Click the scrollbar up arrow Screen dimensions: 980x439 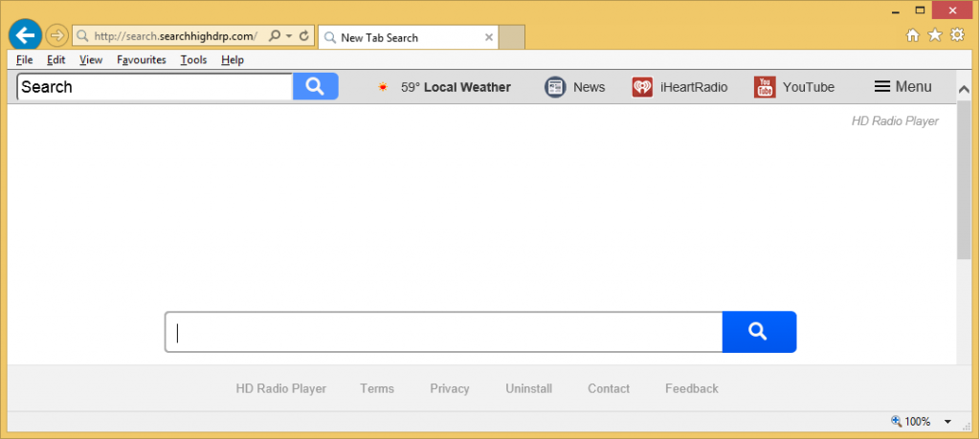(x=963, y=91)
